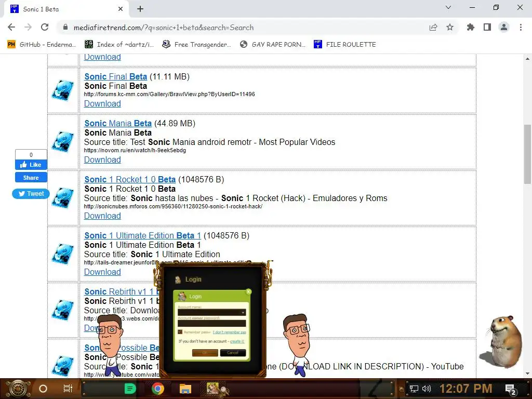Toggle the Remember password checkbox
This screenshot has width=532, height=399.
click(180, 332)
